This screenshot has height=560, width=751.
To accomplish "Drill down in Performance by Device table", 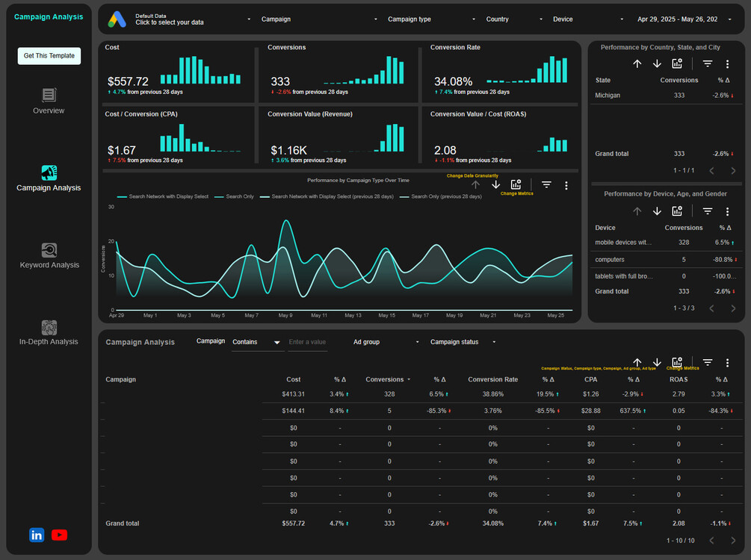I will [657, 211].
